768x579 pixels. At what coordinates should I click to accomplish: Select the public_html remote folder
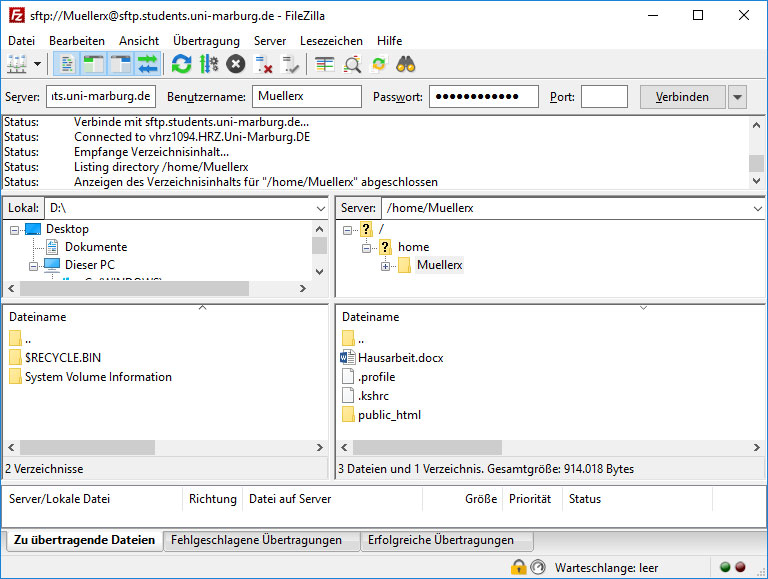point(389,415)
